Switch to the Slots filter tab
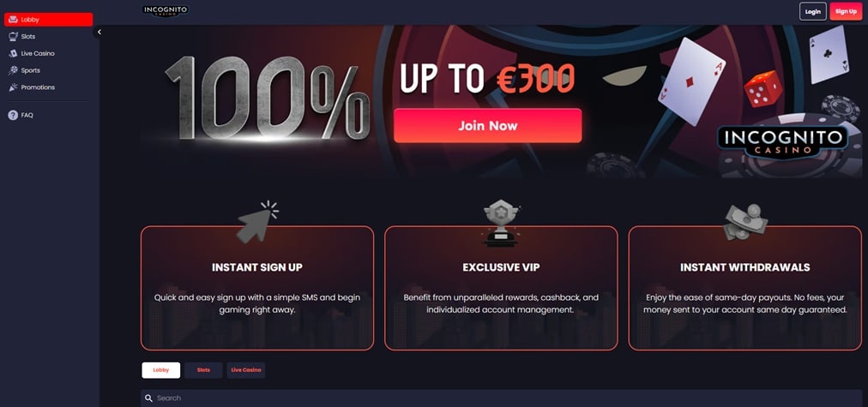 click(x=204, y=370)
